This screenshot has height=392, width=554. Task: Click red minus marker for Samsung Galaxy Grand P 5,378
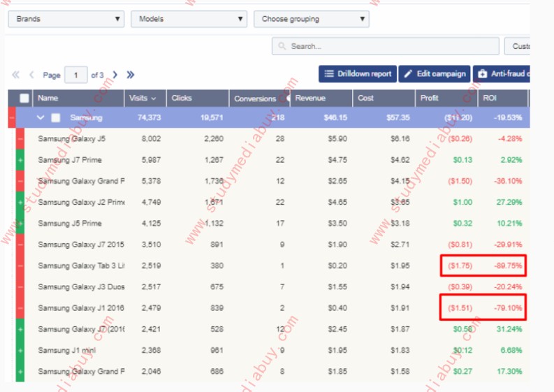[x=20, y=182]
